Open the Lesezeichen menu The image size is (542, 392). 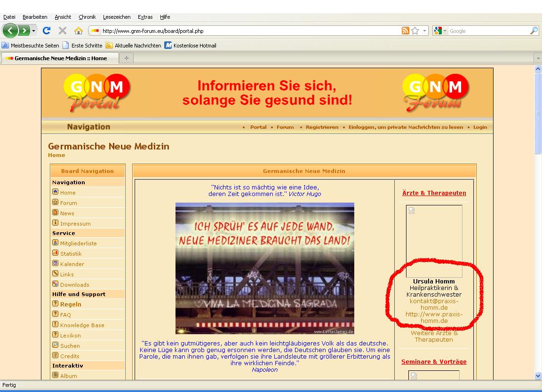click(x=117, y=17)
